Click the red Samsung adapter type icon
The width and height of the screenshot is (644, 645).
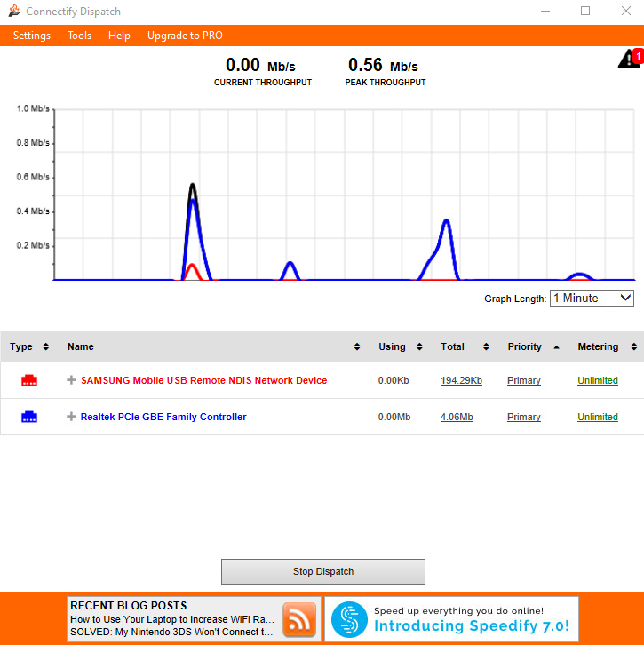coord(29,380)
